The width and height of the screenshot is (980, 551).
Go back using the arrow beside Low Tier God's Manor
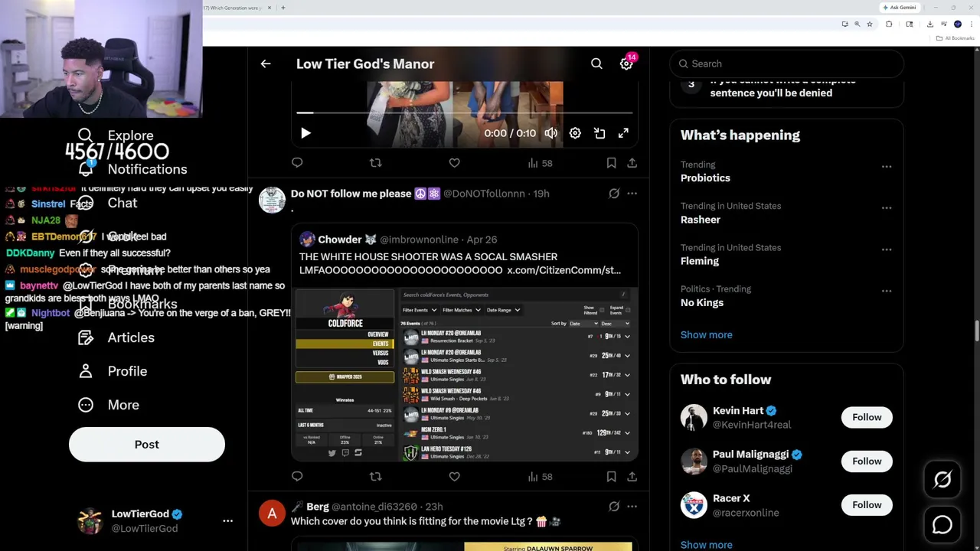(x=266, y=64)
